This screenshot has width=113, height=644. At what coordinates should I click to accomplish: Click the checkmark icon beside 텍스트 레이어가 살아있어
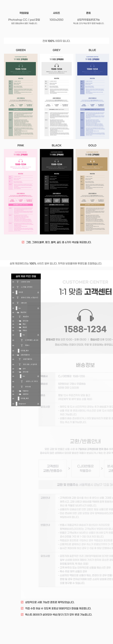22,614
